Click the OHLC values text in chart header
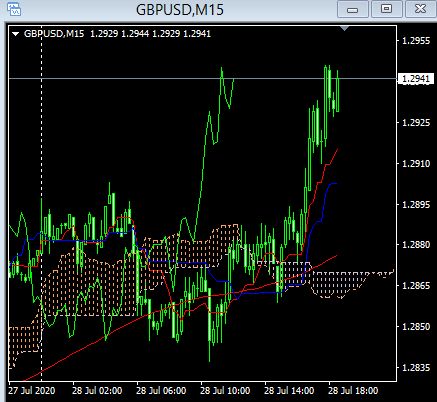 (x=150, y=34)
